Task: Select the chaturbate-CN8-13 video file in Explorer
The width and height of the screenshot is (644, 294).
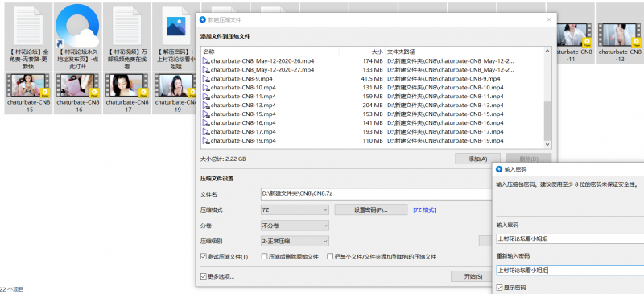Action: (620, 35)
